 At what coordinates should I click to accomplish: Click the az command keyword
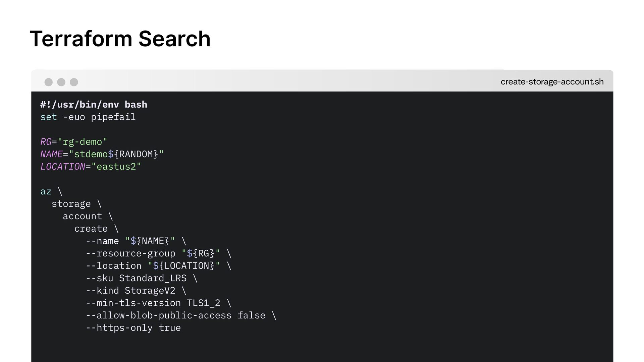[46, 191]
